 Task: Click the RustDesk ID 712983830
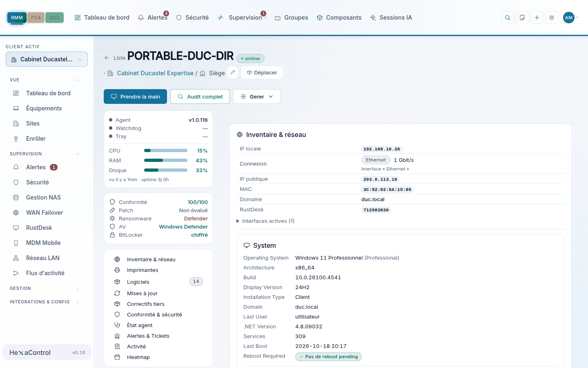376,210
